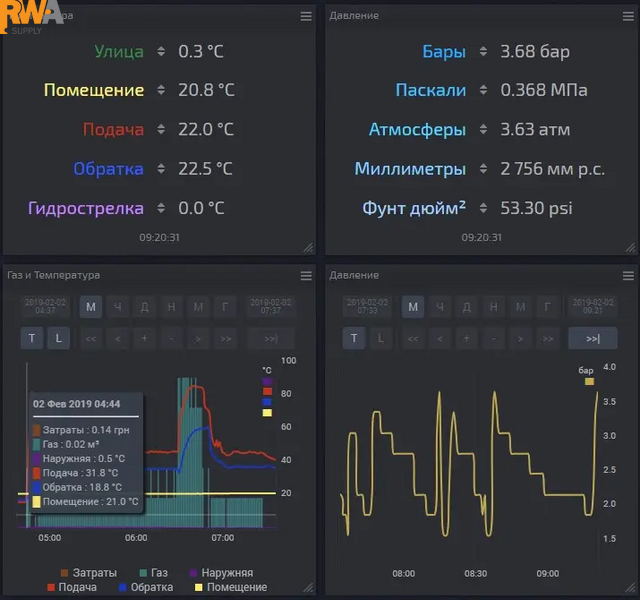Select the Ч hour interval in gas chart
The image size is (640, 600).
(118, 307)
